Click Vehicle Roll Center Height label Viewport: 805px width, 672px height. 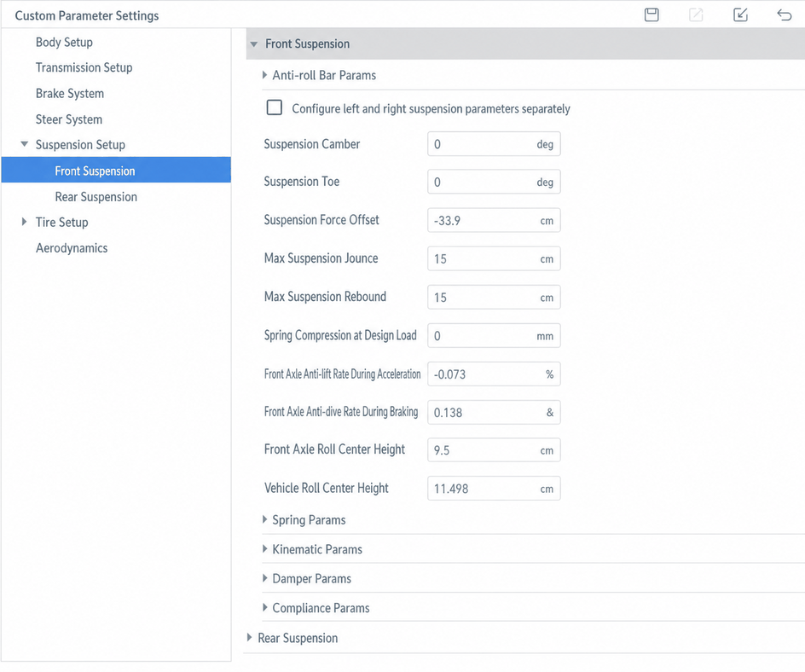[326, 488]
